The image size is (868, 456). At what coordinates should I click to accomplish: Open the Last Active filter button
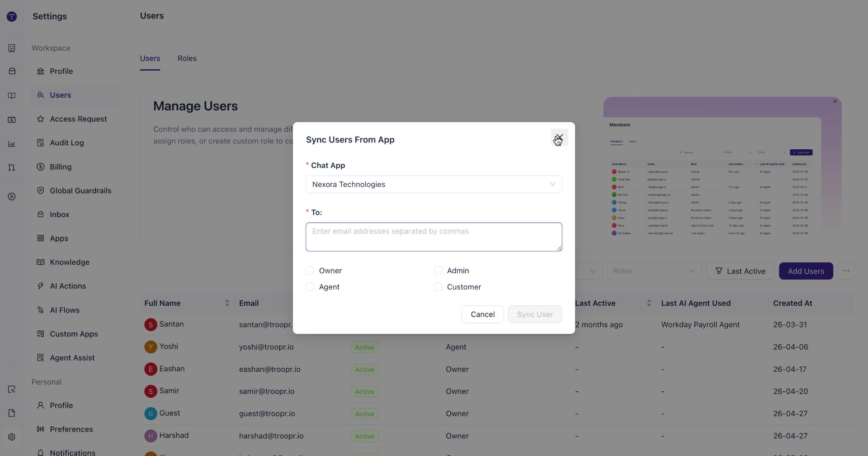(740, 271)
